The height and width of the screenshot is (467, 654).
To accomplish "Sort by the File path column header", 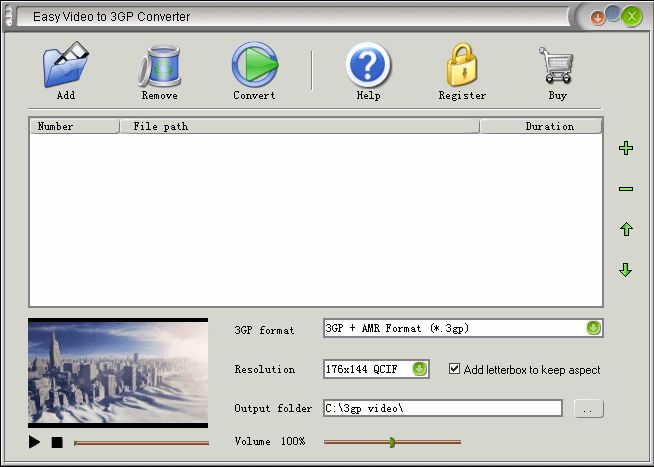I will pyautogui.click(x=299, y=126).
